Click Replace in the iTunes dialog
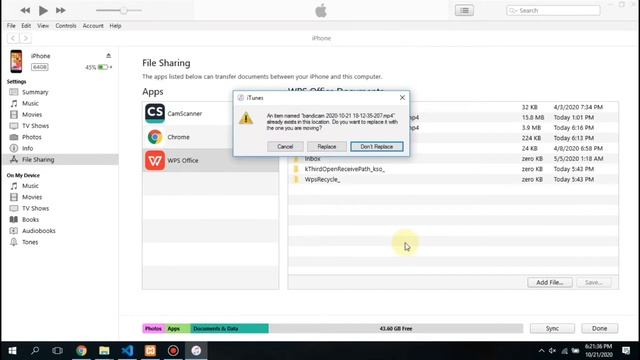 pos(327,147)
